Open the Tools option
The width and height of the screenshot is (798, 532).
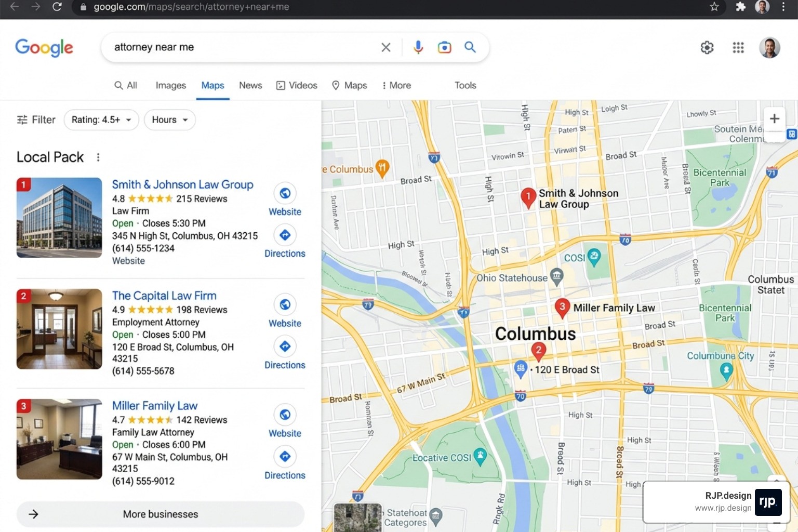465,85
